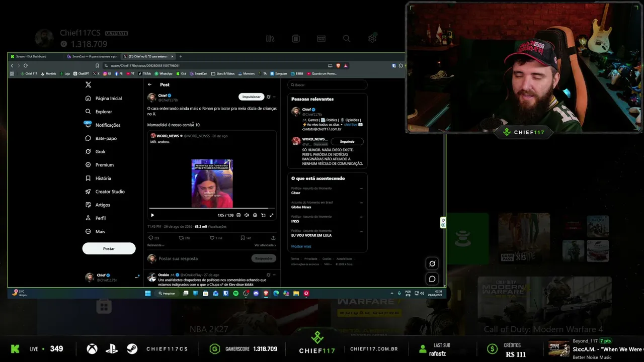Repost the post

[182, 238]
